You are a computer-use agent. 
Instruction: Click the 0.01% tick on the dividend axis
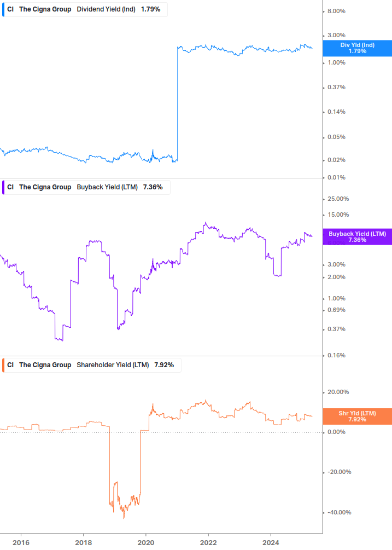tap(336, 177)
